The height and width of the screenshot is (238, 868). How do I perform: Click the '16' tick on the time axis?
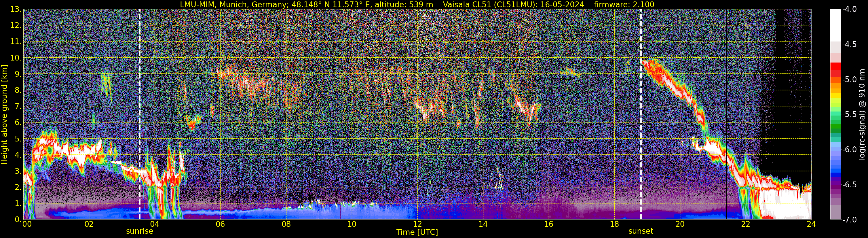[x=548, y=224]
